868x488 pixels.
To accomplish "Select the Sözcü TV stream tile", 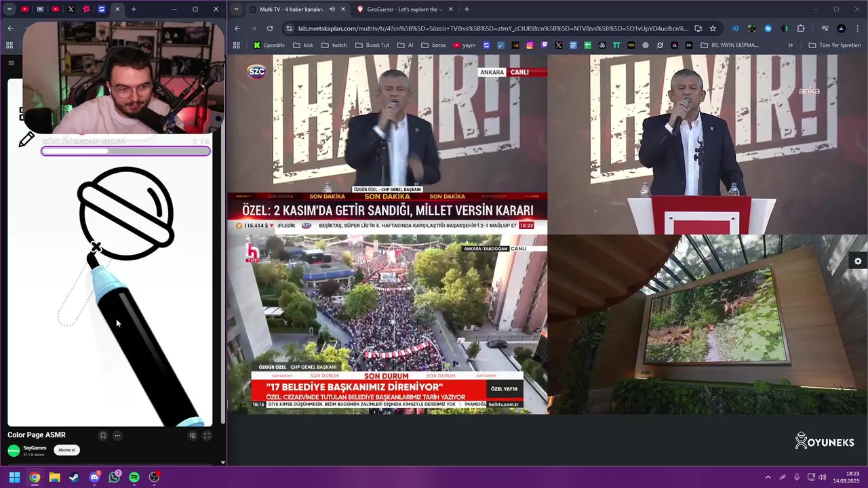I will pyautogui.click(x=387, y=144).
